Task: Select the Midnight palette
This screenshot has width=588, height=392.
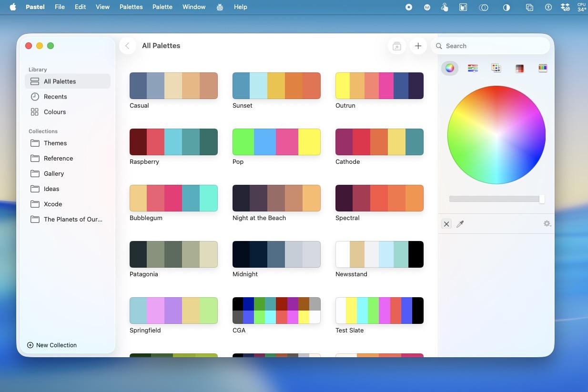Action: pos(276,254)
